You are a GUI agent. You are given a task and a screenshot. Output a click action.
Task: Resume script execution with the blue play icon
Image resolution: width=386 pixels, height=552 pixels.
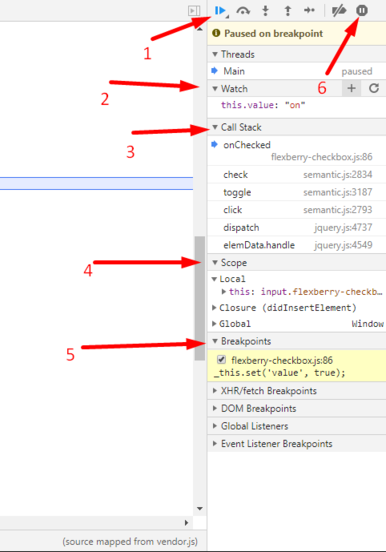[x=220, y=11]
